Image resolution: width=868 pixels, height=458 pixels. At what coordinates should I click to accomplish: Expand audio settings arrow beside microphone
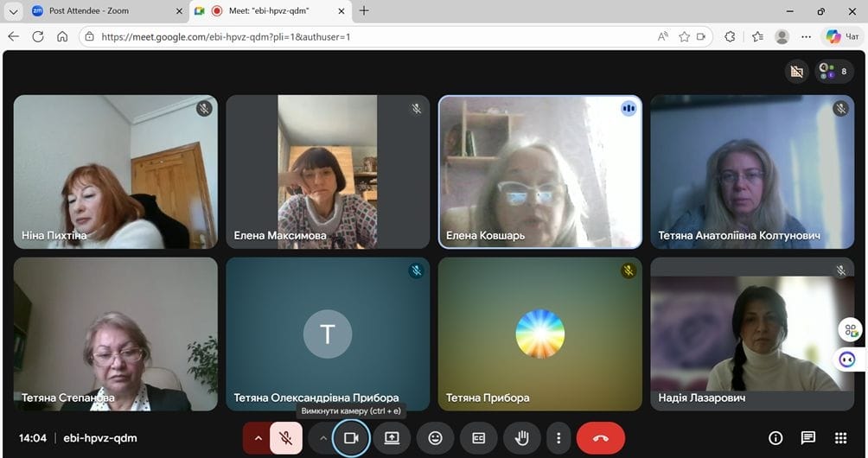[x=257, y=438]
